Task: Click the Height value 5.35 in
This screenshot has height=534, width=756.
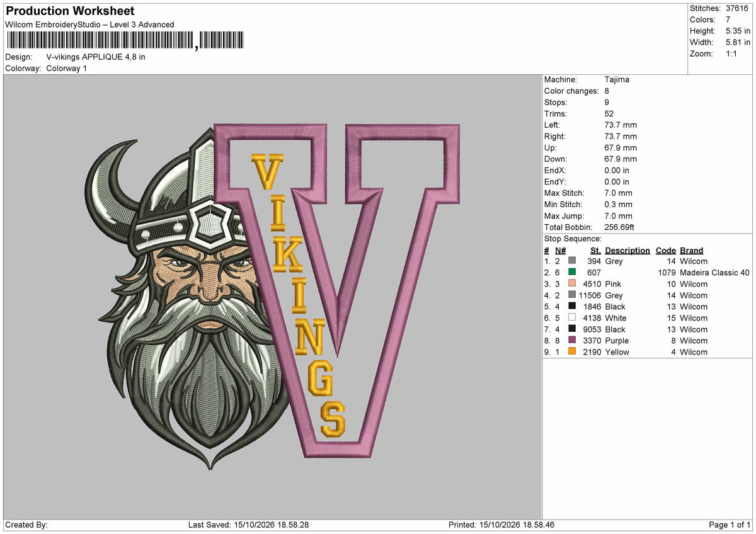Action: (738, 31)
